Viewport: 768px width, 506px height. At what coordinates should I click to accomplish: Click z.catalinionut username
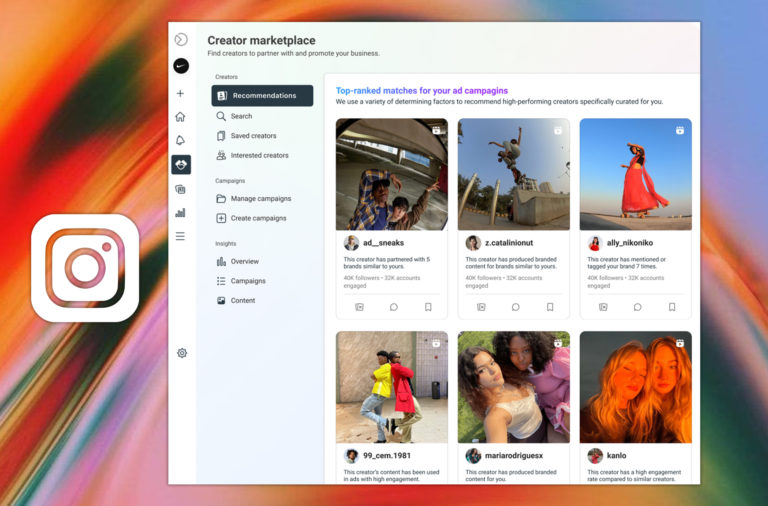509,242
